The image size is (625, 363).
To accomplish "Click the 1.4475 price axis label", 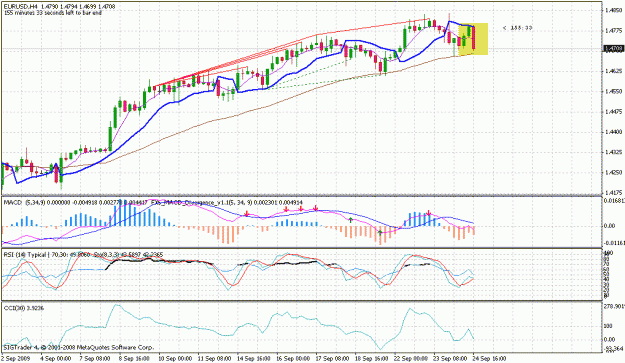I will pos(613,111).
